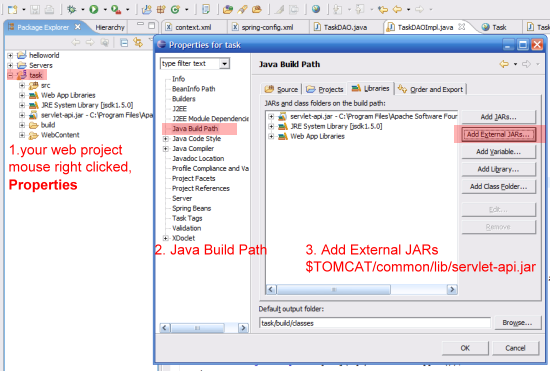
Task: Switch to the Hierarchy view tab
Action: point(110,27)
